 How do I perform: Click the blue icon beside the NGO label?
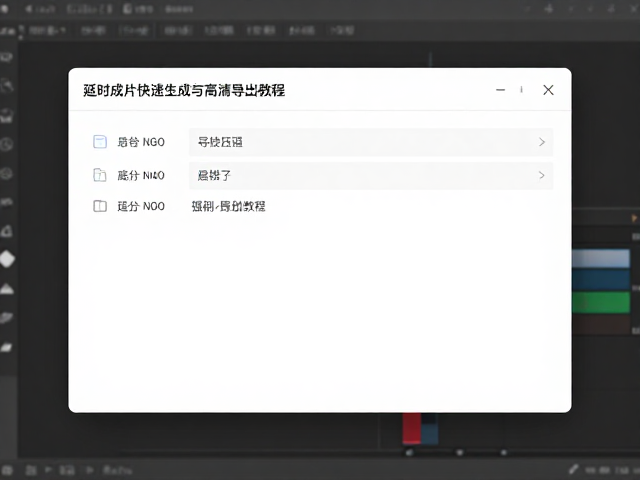[100, 142]
